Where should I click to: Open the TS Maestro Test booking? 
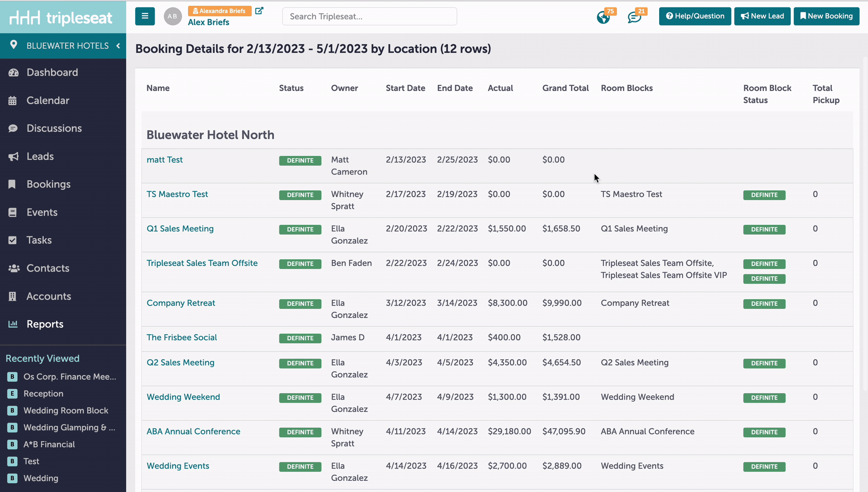177,194
